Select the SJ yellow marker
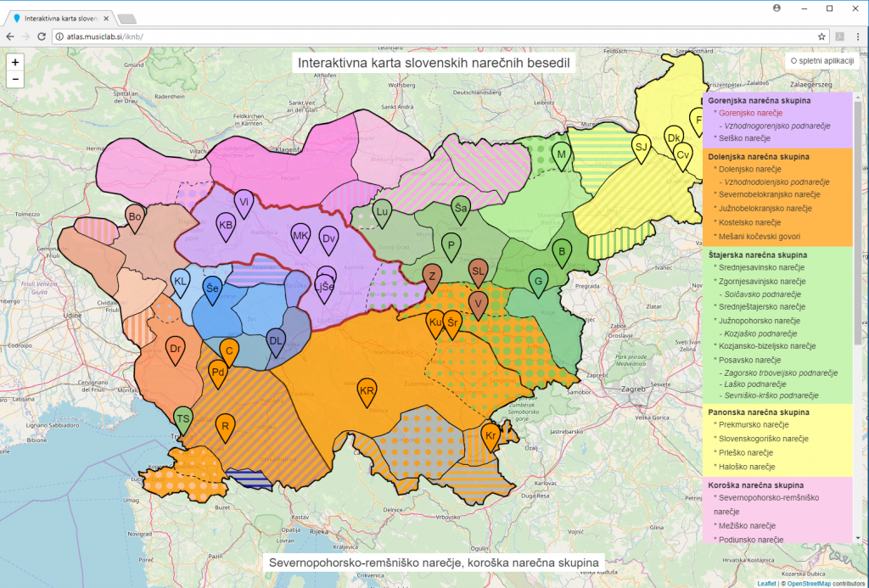Screen dimensions: 869x588 [642, 148]
